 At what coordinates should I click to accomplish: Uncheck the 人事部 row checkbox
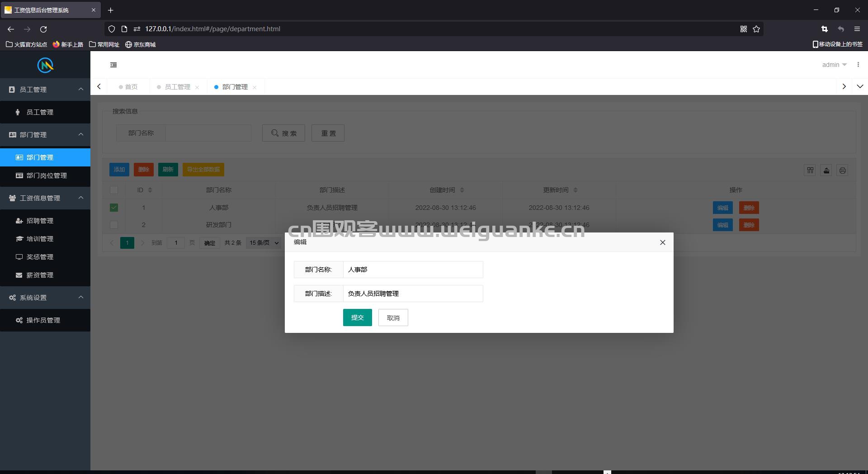(x=114, y=208)
